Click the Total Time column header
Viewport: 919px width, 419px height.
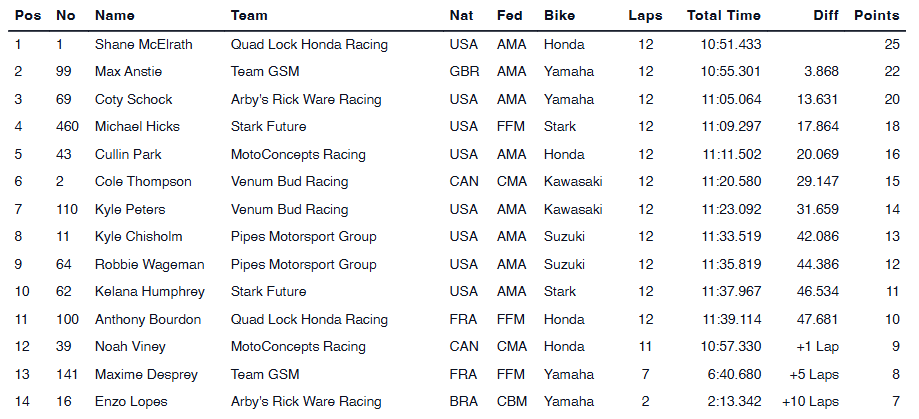pos(724,16)
